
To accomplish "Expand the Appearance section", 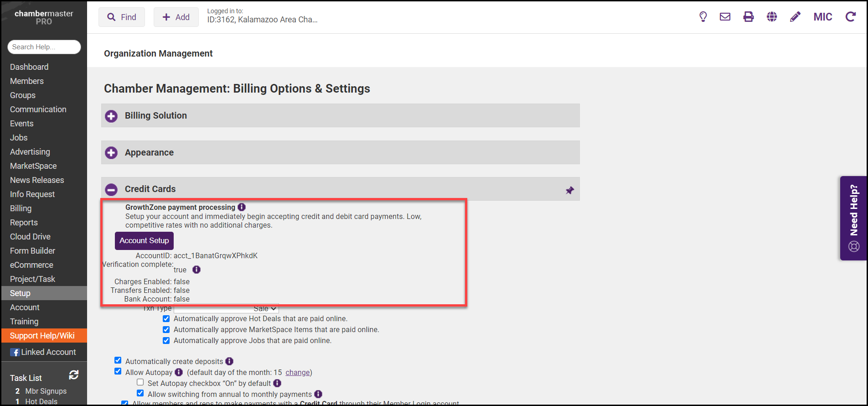I will pos(111,153).
